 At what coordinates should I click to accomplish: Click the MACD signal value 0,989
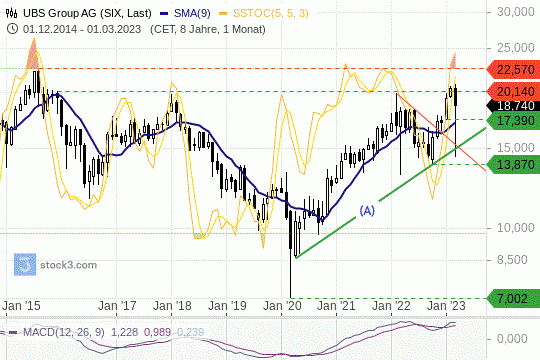tap(157, 332)
